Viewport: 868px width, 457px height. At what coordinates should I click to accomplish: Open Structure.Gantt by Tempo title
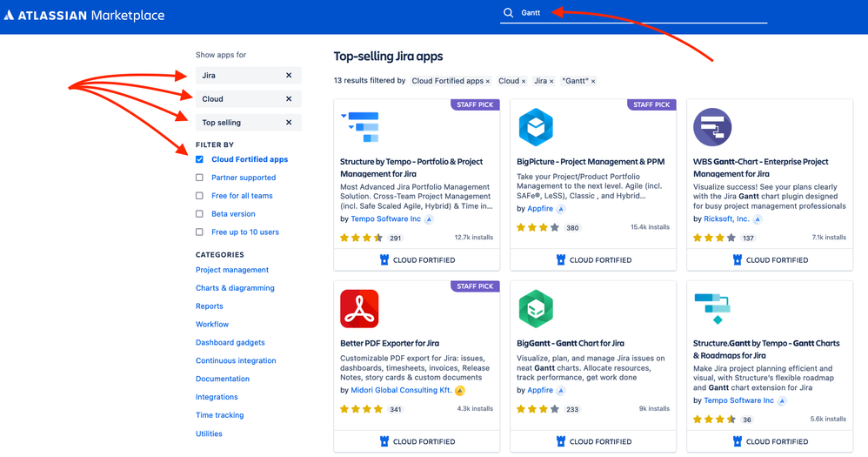coord(766,350)
